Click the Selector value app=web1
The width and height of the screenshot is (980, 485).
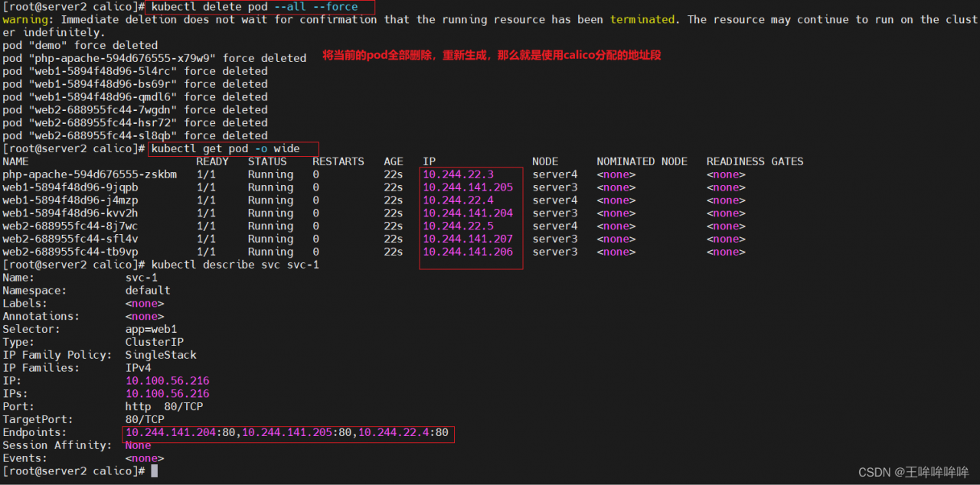point(151,329)
